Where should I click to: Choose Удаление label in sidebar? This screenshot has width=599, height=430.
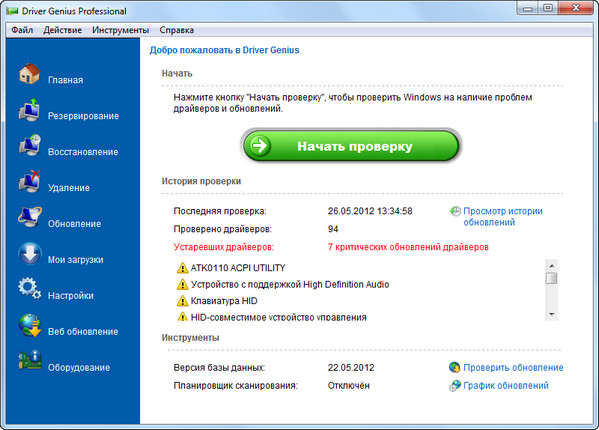coord(69,188)
